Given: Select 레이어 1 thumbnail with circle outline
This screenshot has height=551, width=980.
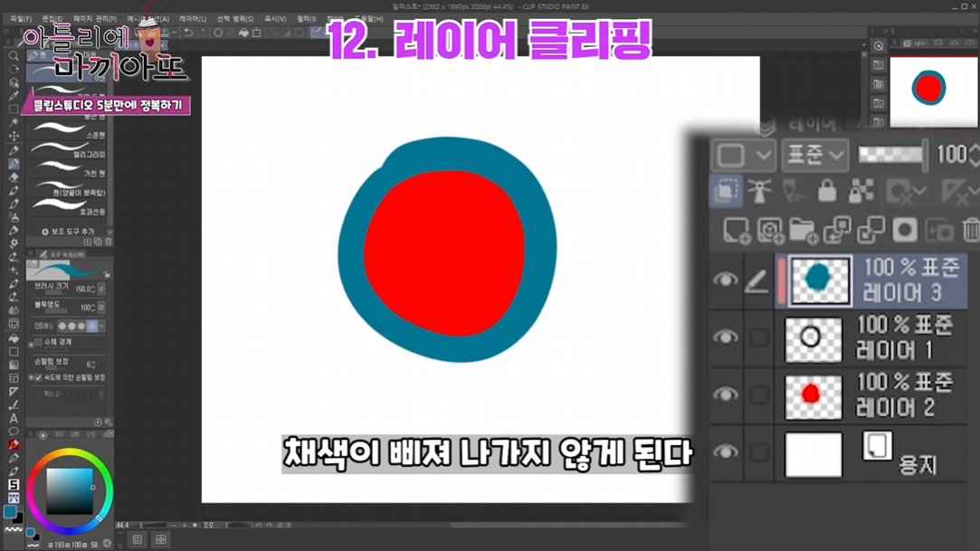Looking at the screenshot, I should click(x=813, y=338).
